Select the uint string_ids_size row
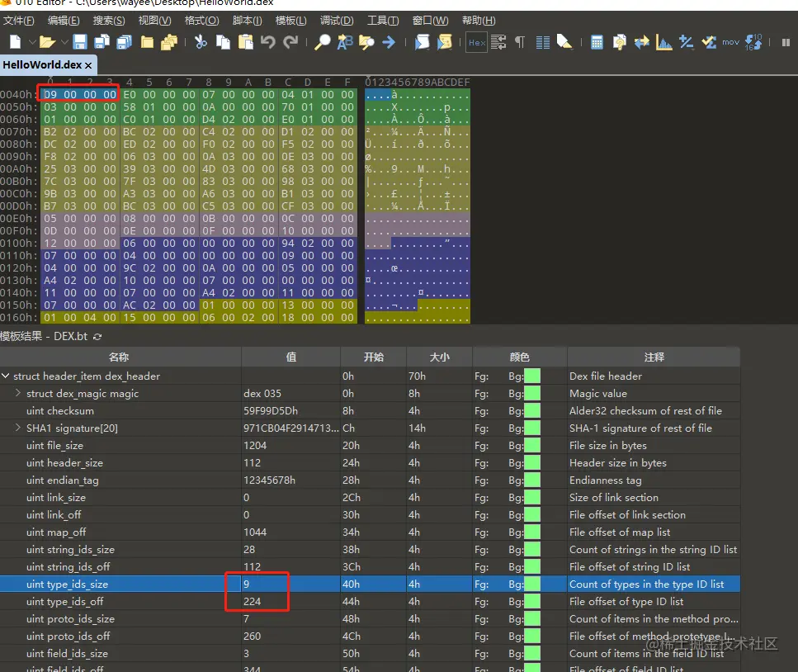798x672 pixels. coord(370,549)
